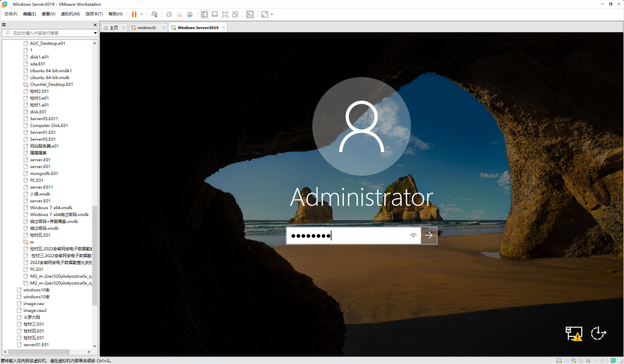Select Windows 7 x64.vmdk in library
Viewport: 624px width, 364px height.
tap(51, 207)
